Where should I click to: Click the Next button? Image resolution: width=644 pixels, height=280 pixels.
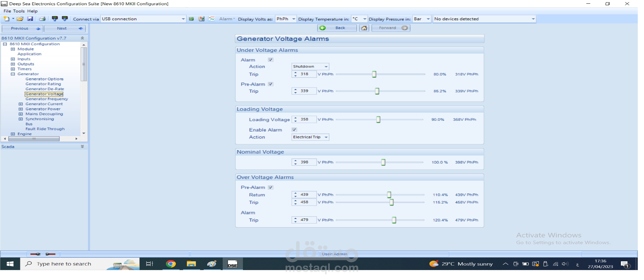point(65,28)
